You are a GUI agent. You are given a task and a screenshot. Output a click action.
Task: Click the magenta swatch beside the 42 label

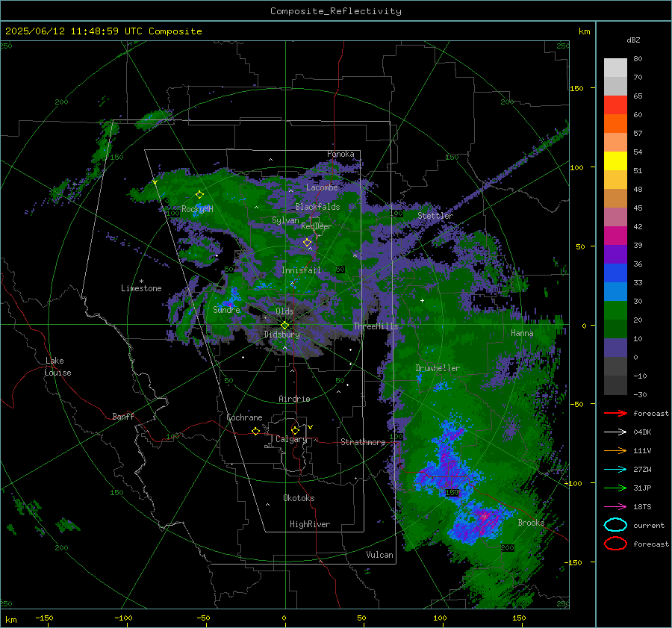615,235
